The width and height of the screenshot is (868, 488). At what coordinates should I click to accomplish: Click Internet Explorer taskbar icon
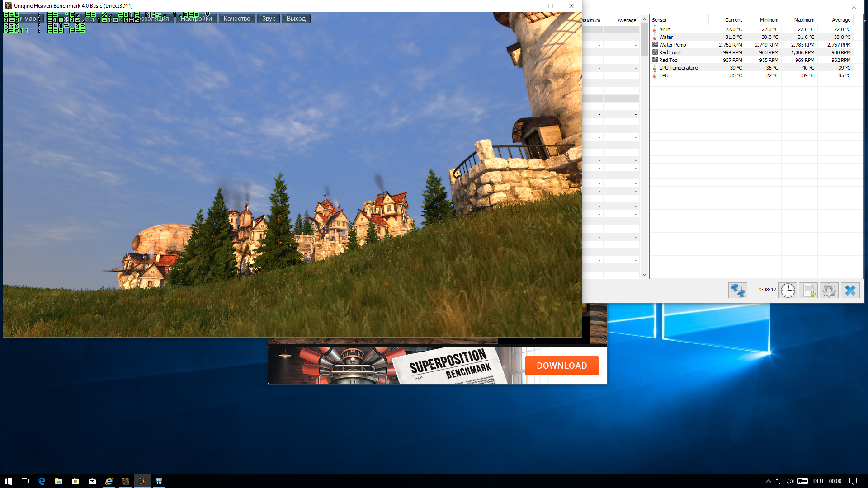(109, 481)
